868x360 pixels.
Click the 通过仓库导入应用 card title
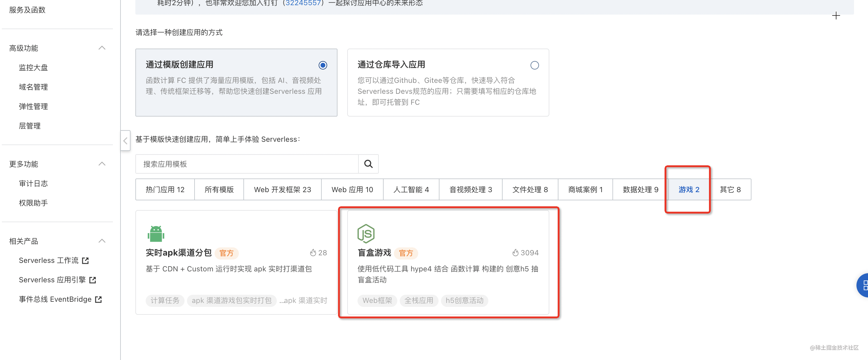pyautogui.click(x=391, y=64)
